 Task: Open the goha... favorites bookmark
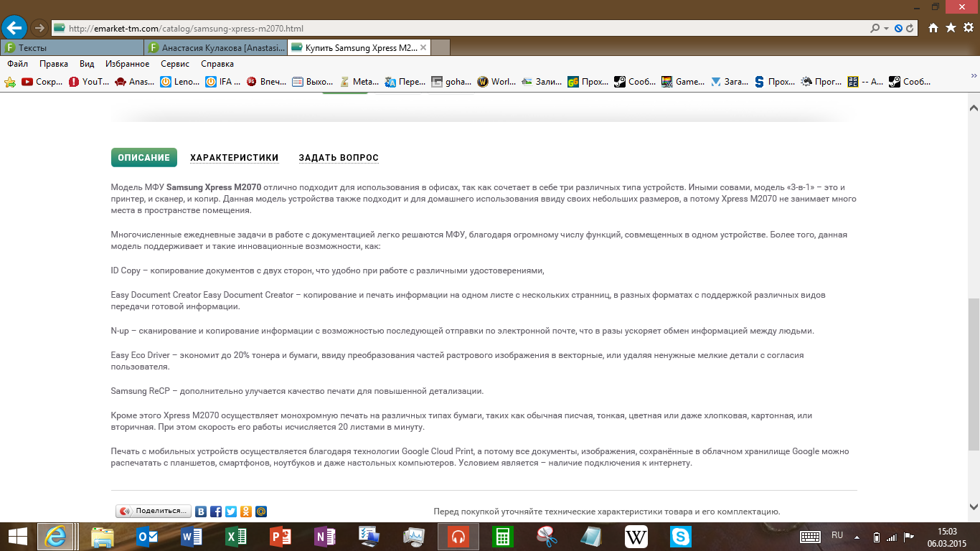(452, 82)
